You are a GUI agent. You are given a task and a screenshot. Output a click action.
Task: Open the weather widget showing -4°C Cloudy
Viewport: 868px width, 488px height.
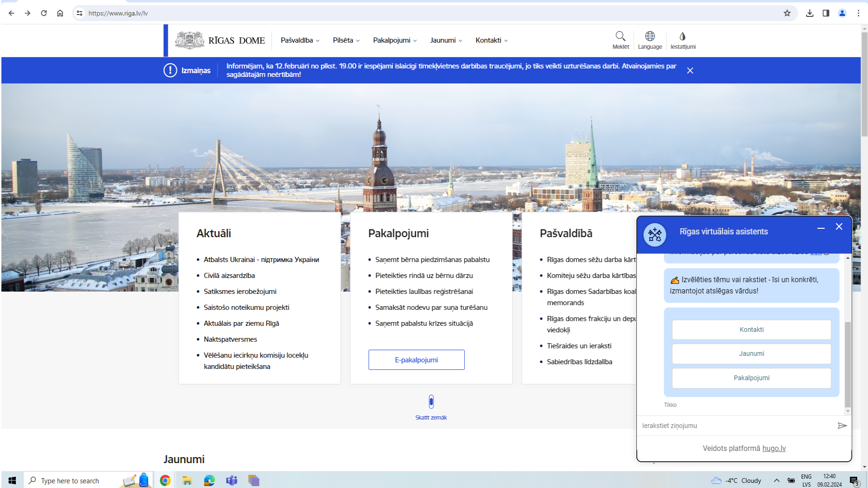point(736,480)
